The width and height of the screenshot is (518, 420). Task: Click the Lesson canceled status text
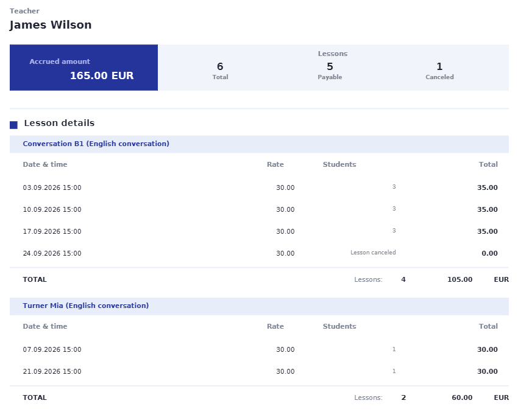373,253
